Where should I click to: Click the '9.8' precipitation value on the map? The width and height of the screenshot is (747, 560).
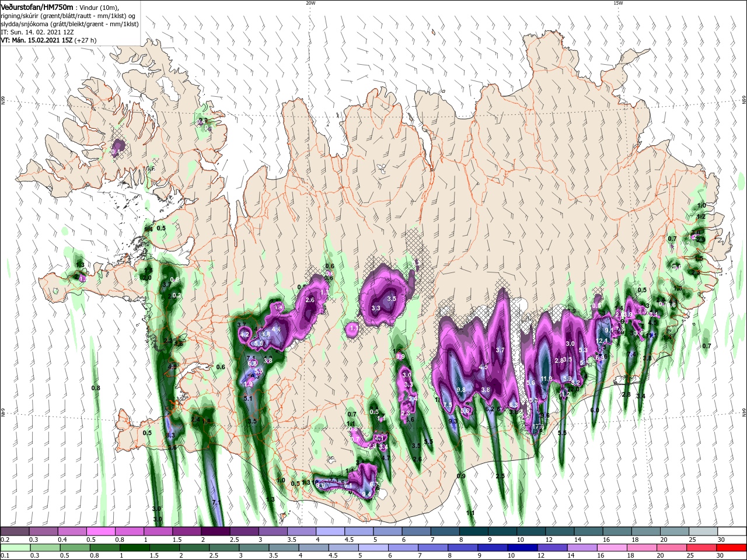point(461,390)
